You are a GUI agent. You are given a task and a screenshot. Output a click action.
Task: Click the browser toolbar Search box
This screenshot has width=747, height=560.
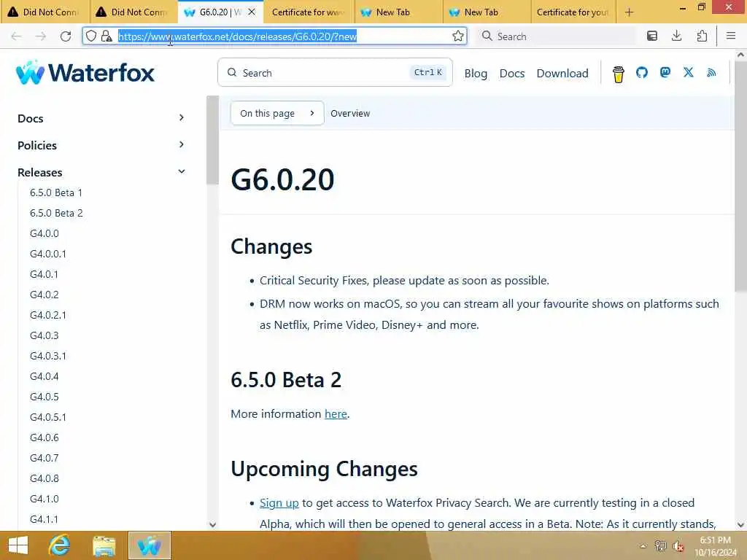tap(557, 36)
